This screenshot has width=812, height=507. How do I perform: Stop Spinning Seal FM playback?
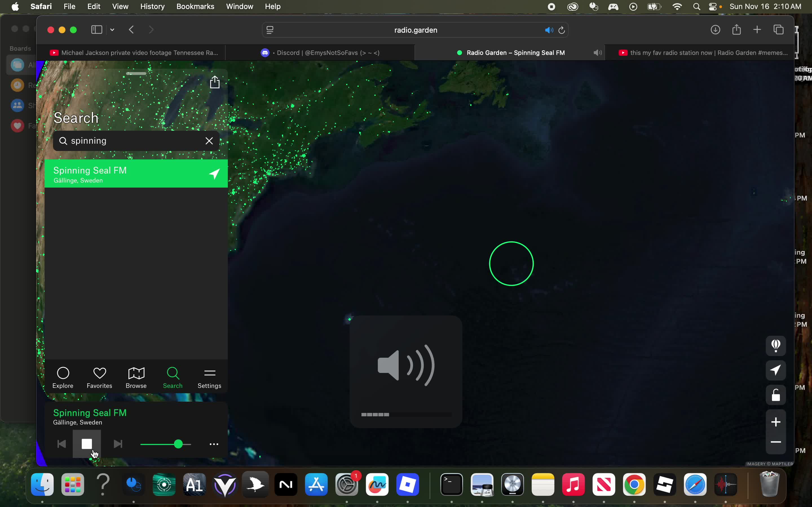click(x=87, y=444)
